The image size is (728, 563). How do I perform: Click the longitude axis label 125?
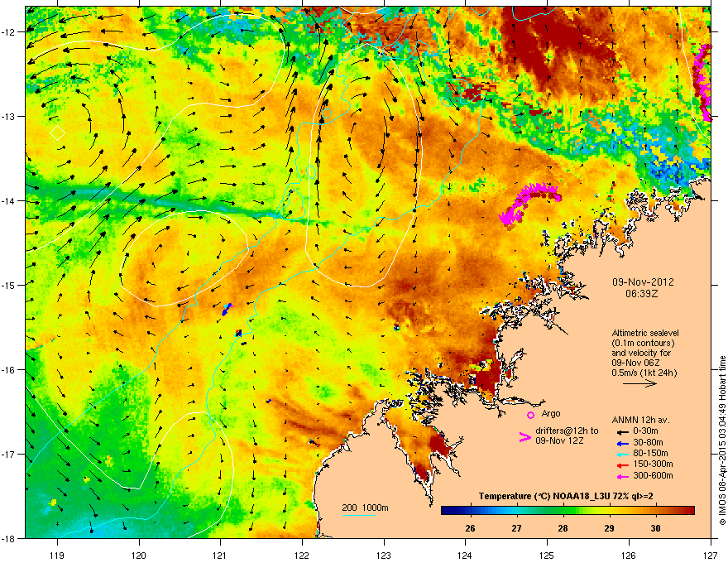pyautogui.click(x=547, y=555)
